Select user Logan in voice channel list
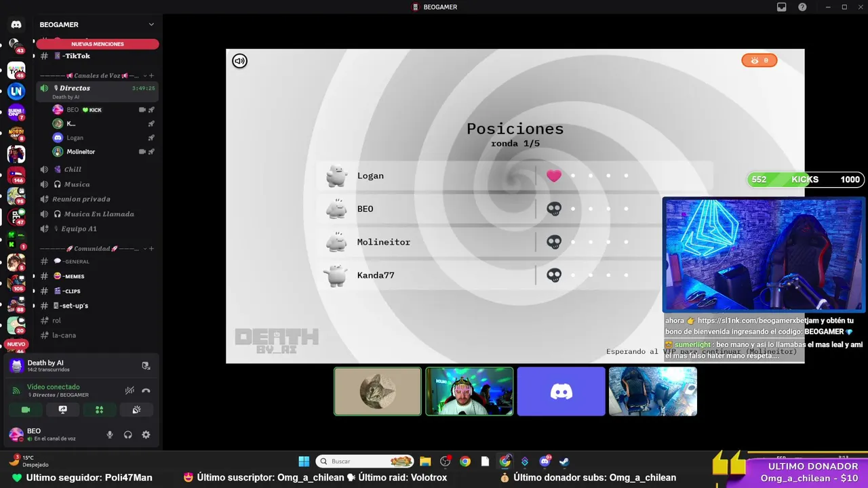The image size is (868, 488). point(103,138)
